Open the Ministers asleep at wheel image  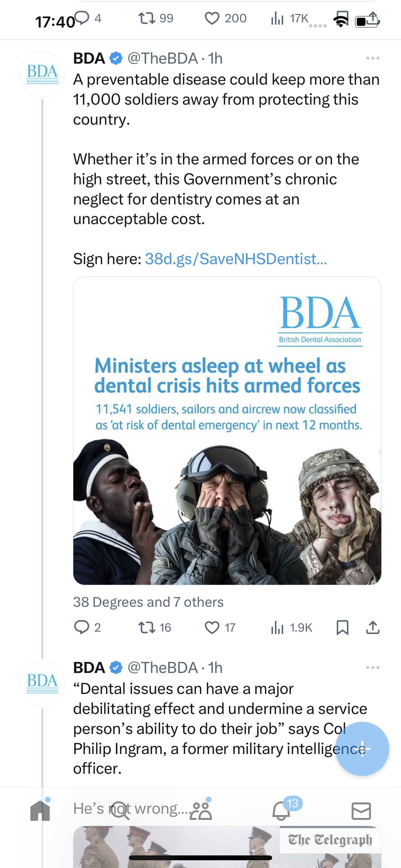click(x=227, y=431)
